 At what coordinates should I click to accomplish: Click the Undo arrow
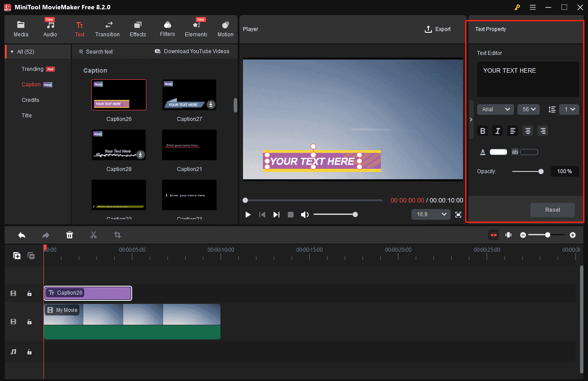(x=22, y=235)
